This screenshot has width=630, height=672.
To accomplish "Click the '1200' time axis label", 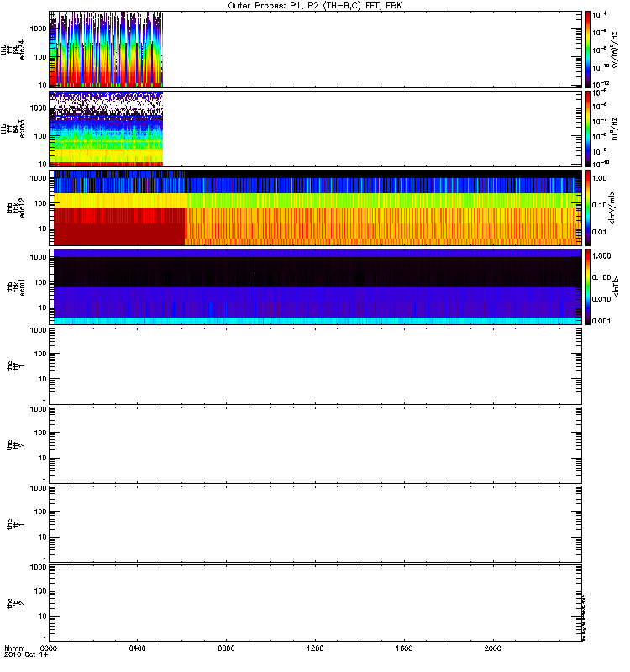I will pyautogui.click(x=316, y=648).
